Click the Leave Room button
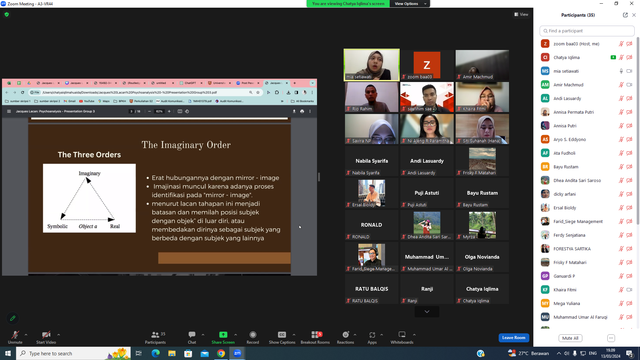640x360 pixels. [x=513, y=338]
